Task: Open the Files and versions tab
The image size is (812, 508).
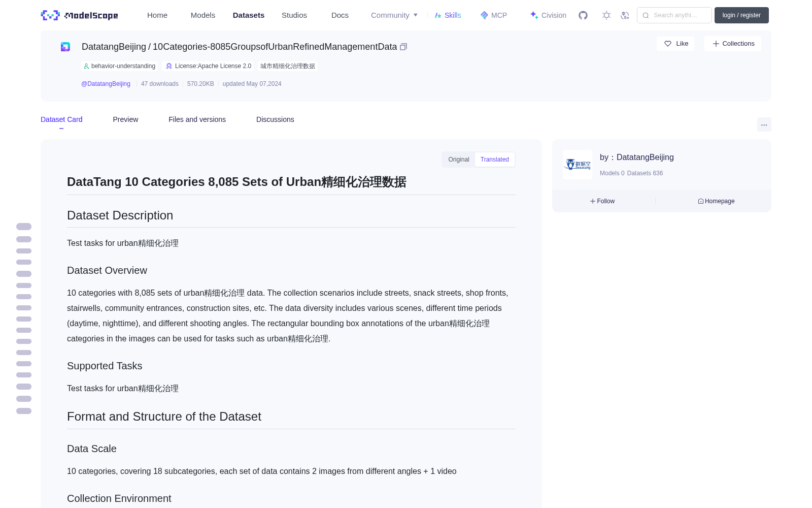Action: click(197, 119)
